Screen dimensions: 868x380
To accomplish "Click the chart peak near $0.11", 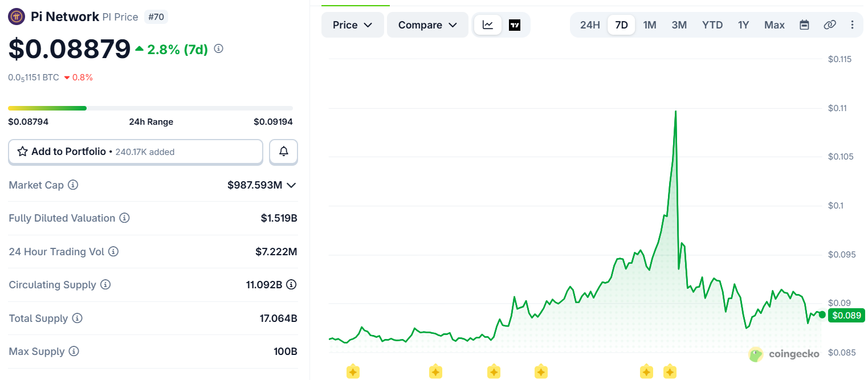I will (675, 112).
